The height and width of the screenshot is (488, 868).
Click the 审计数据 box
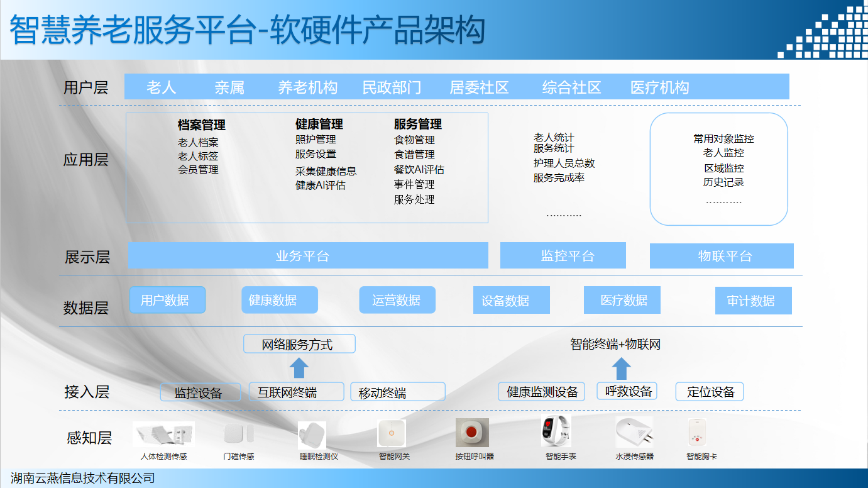[754, 301]
